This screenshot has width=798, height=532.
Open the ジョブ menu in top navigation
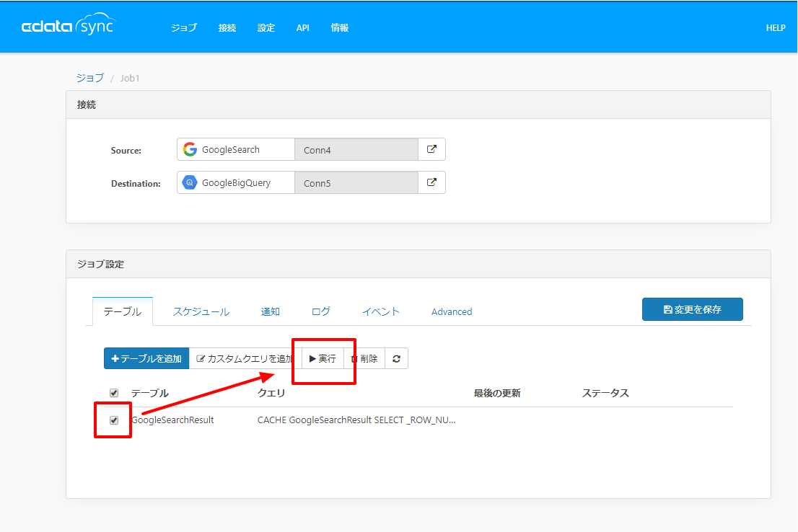(184, 28)
